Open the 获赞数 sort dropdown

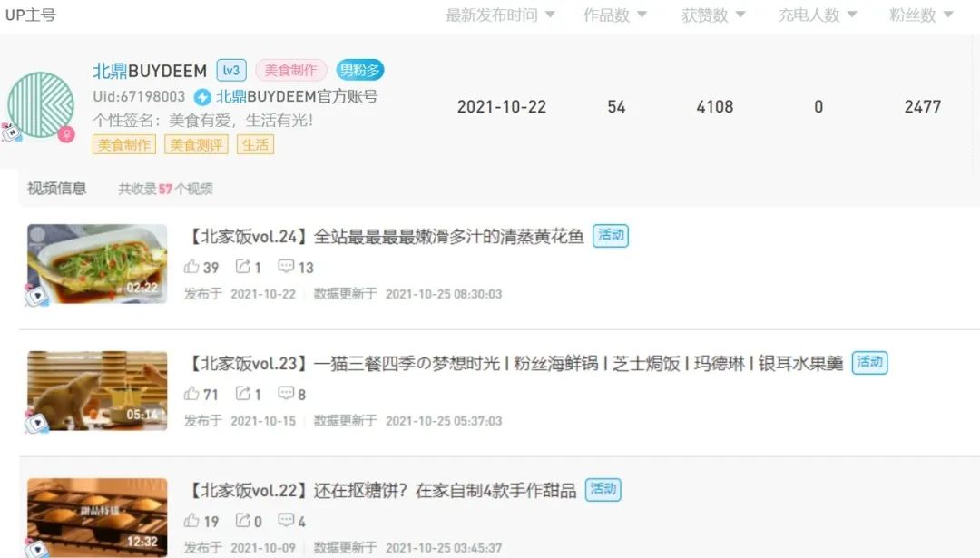713,15
